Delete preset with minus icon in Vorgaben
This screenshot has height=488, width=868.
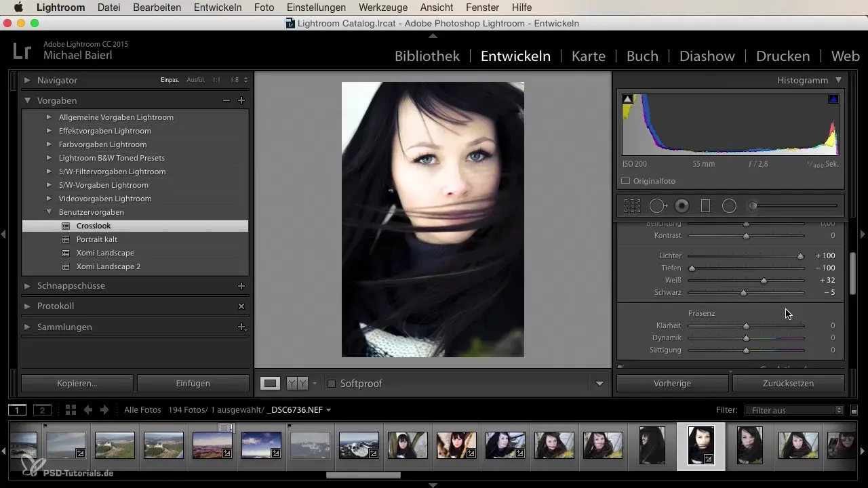coord(226,100)
